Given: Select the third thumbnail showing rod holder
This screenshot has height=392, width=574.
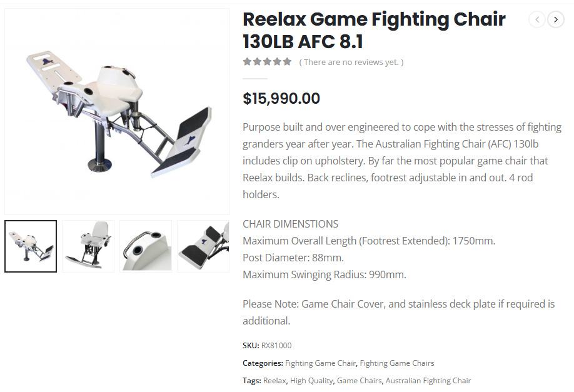Looking at the screenshot, I should coord(146,246).
